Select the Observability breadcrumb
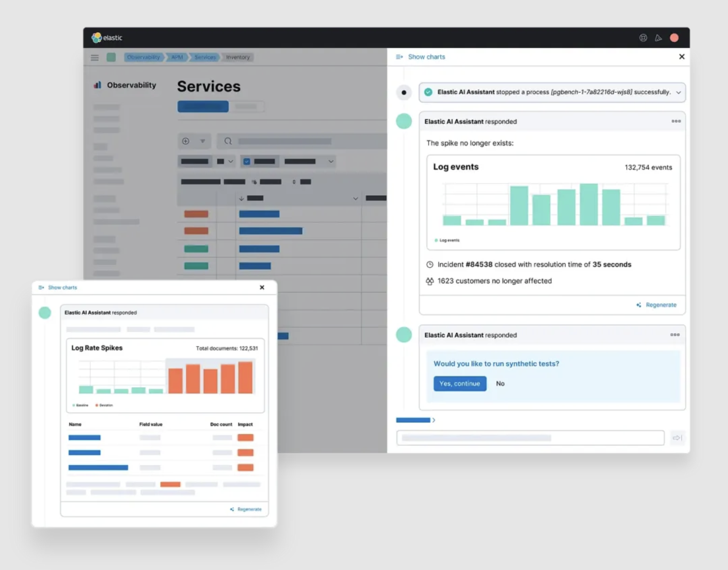This screenshot has width=728, height=570. coord(143,57)
